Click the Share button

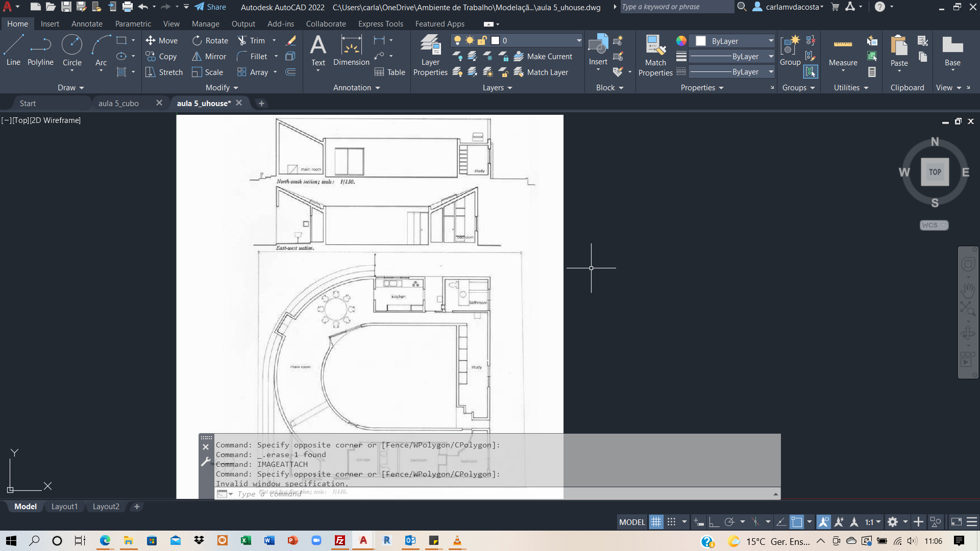pyautogui.click(x=210, y=7)
